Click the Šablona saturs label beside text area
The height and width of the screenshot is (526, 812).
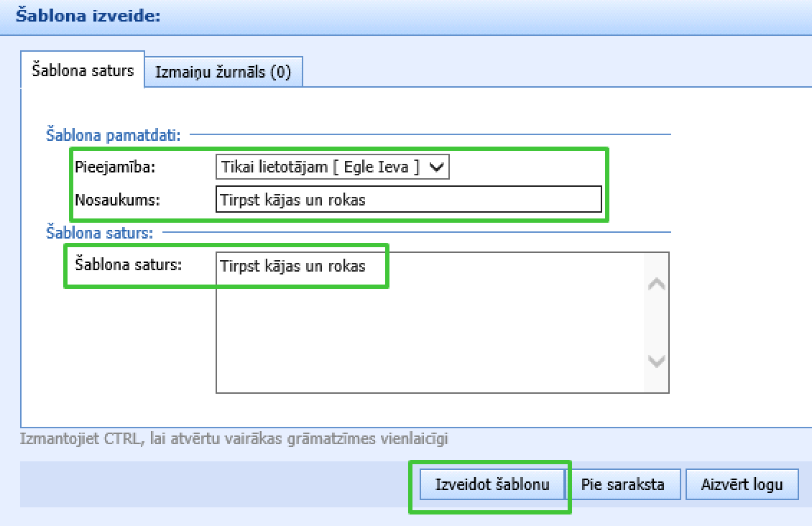[129, 264]
